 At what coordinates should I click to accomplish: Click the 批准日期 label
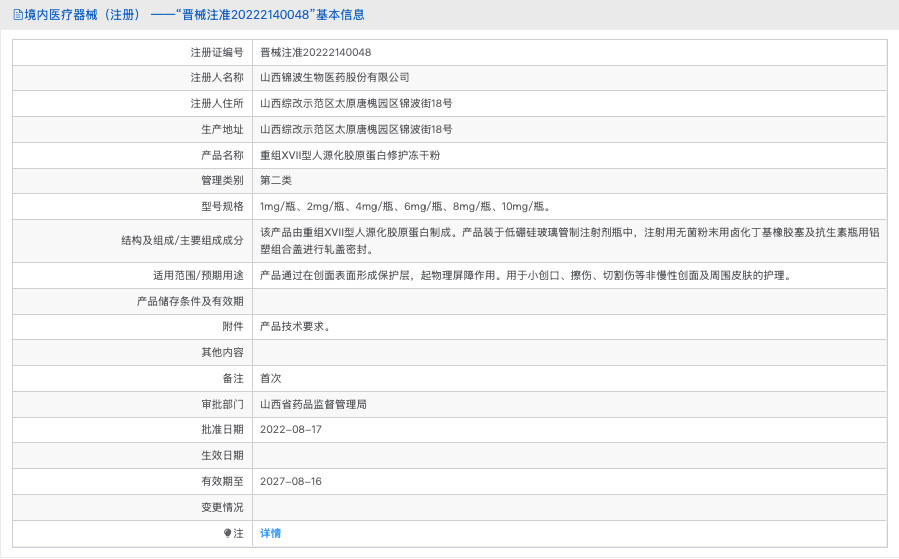tap(222, 429)
